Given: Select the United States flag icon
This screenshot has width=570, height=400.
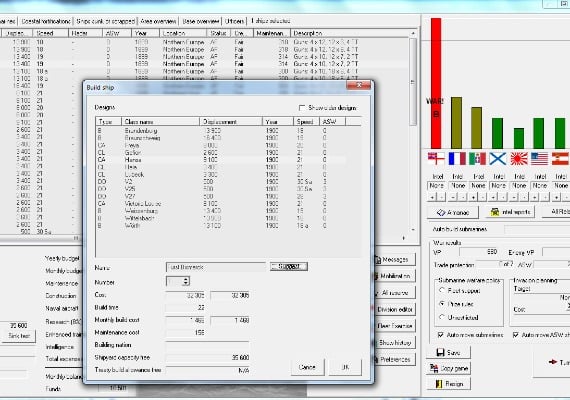Looking at the screenshot, I should click(539, 159).
